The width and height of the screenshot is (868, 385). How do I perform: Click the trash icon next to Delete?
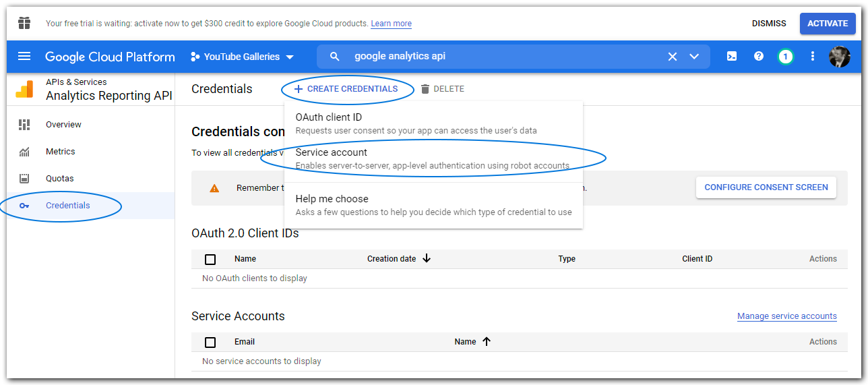coord(425,89)
